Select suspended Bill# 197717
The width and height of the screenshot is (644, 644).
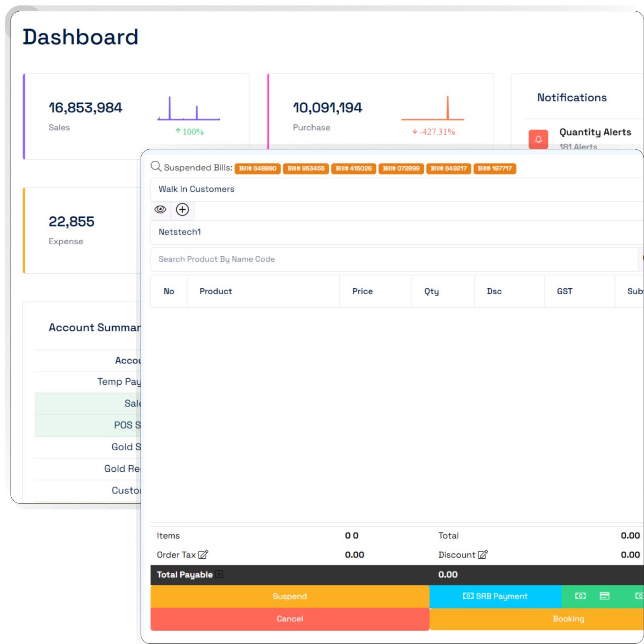(x=494, y=169)
